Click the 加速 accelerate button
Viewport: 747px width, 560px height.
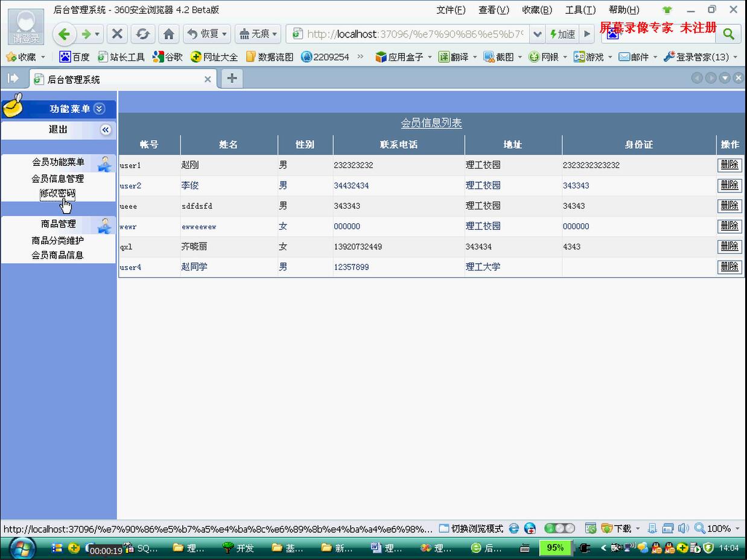562,34
